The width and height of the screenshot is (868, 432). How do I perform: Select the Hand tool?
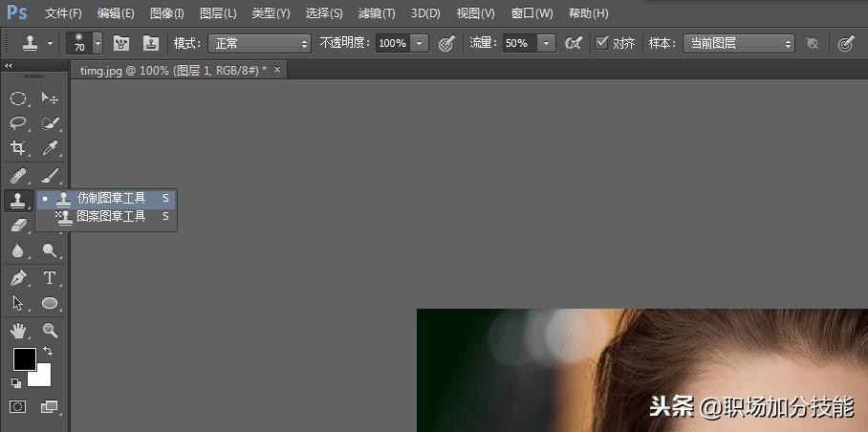coord(18,331)
